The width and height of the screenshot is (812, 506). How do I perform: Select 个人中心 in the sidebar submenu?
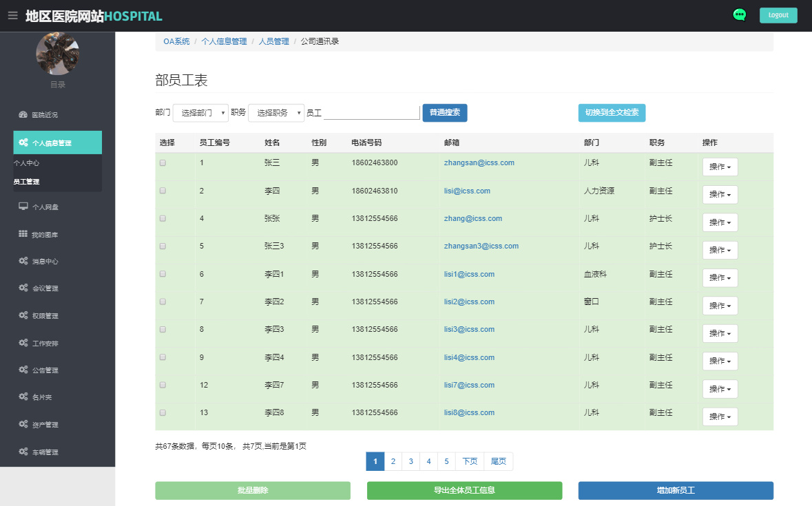(26, 163)
